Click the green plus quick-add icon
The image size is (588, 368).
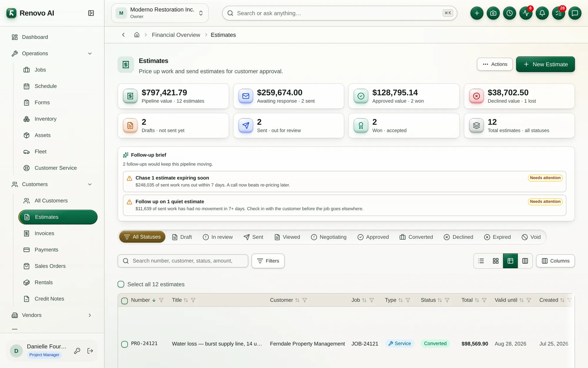pyautogui.click(x=477, y=13)
